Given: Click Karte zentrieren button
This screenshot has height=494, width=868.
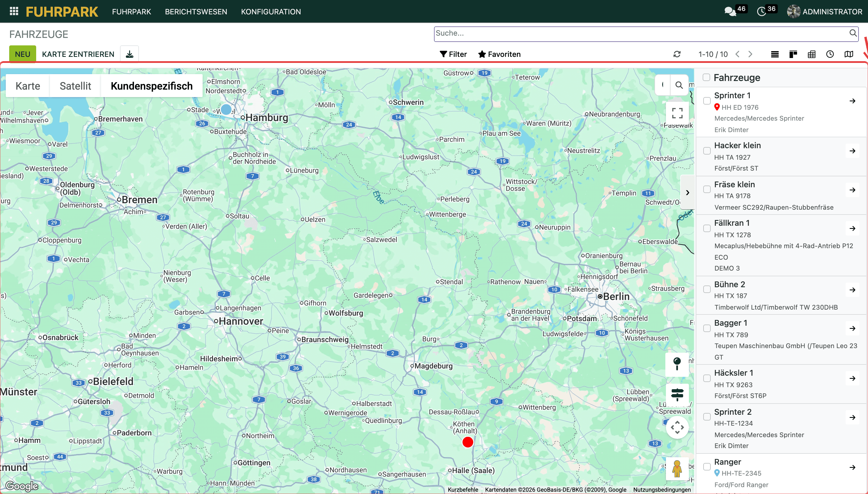Looking at the screenshot, I should tap(78, 54).
